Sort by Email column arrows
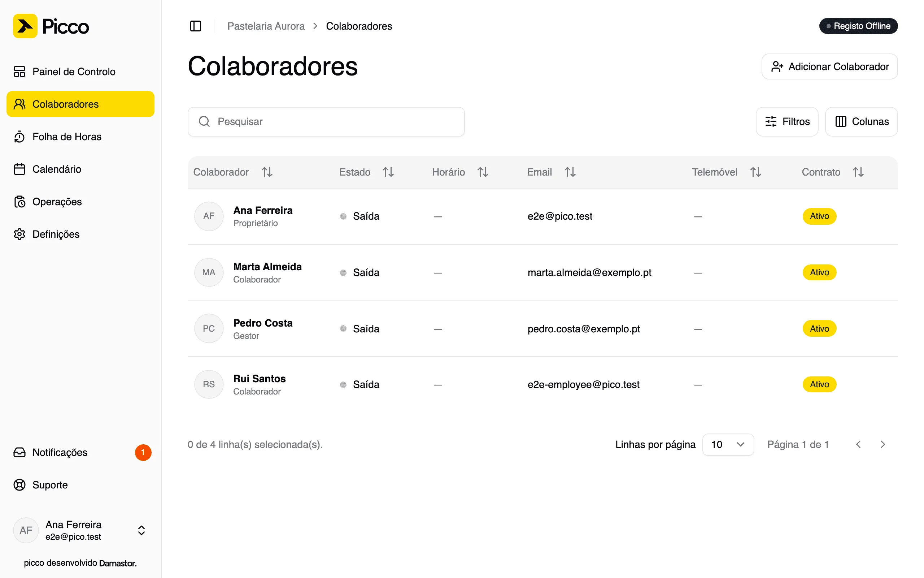The height and width of the screenshot is (578, 924). (x=570, y=172)
